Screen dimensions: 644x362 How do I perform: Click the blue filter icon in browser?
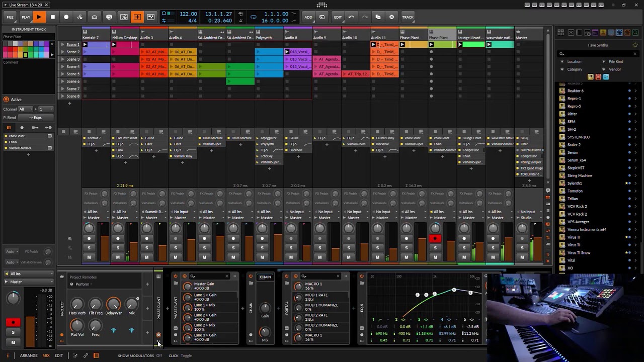606,77
